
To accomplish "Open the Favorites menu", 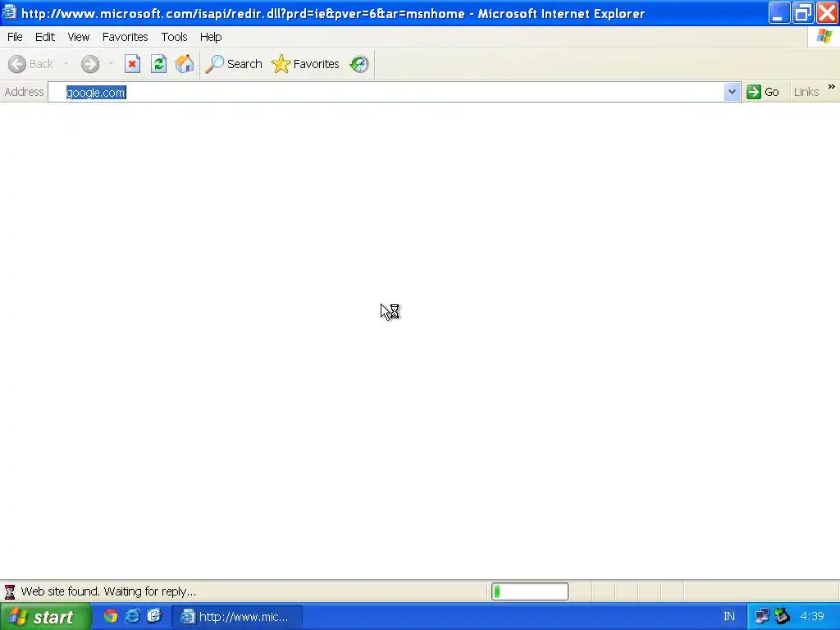I will click(x=125, y=37).
